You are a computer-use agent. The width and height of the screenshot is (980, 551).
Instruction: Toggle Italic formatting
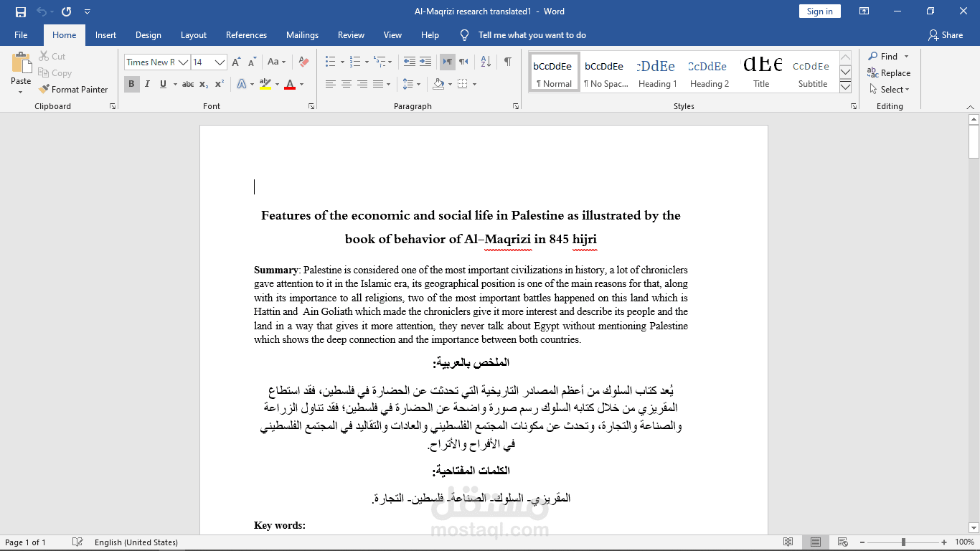(x=147, y=84)
